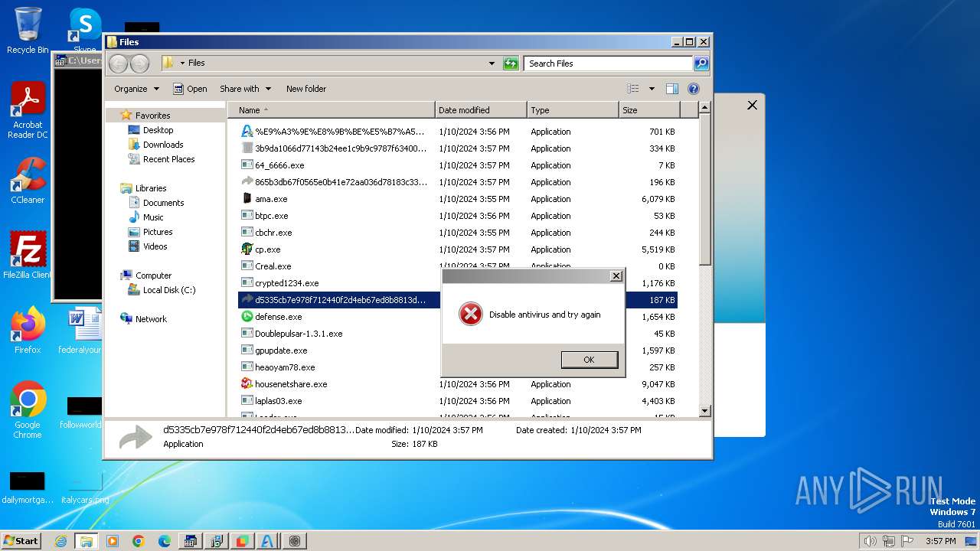This screenshot has width=980, height=551.
Task: Sort by the Date modified column header
Action: (481, 110)
